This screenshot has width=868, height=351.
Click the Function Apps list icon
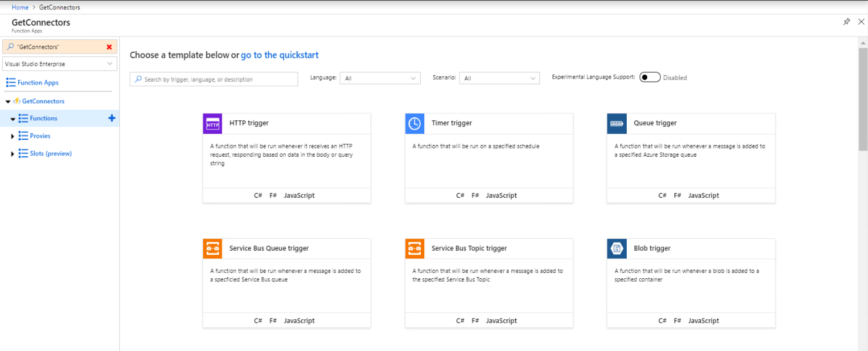[11, 82]
